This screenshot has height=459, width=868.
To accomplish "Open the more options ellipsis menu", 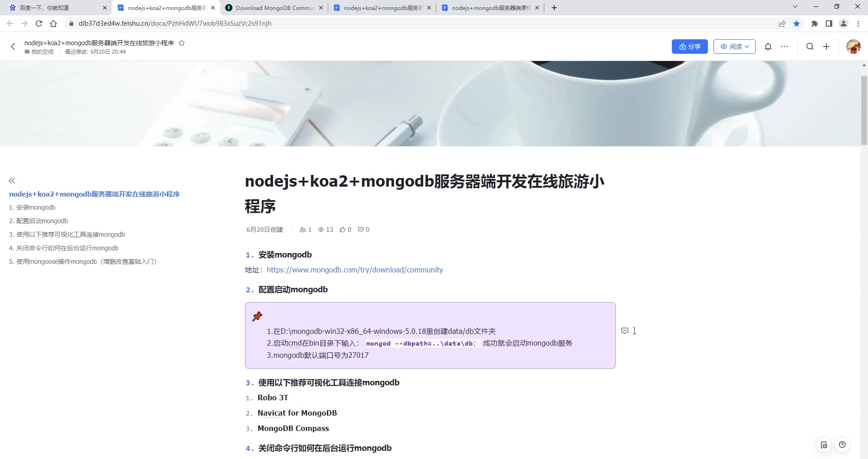I will coord(784,47).
